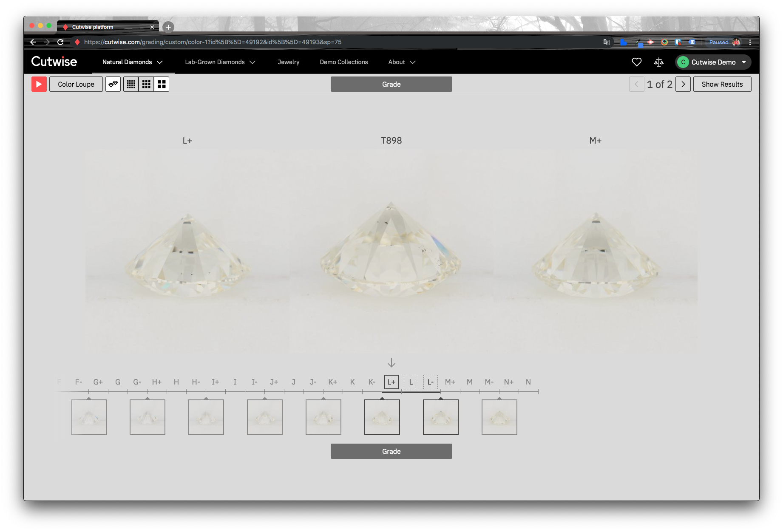Expand the Cutwise Demo account menu
The height and width of the screenshot is (532, 783).
click(713, 62)
